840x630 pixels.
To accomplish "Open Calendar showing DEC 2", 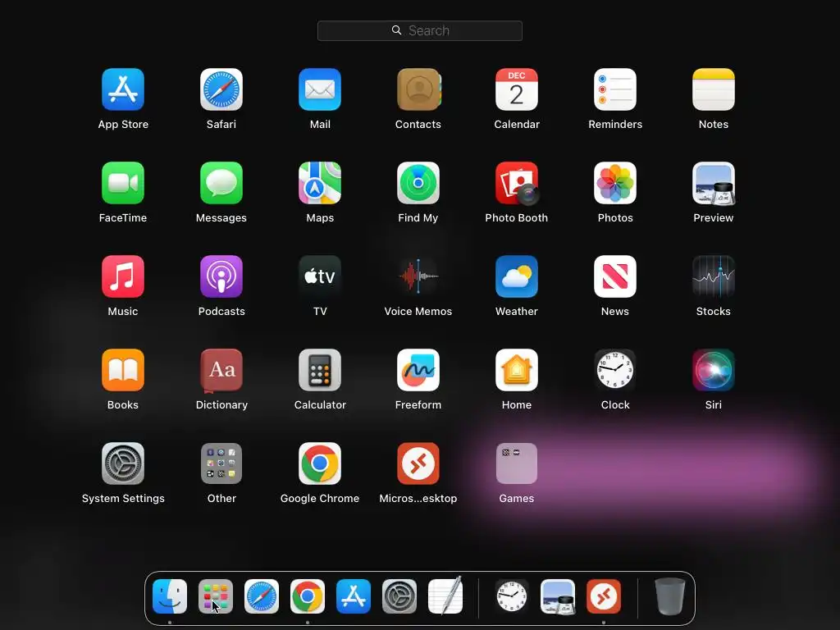I will pos(517,89).
